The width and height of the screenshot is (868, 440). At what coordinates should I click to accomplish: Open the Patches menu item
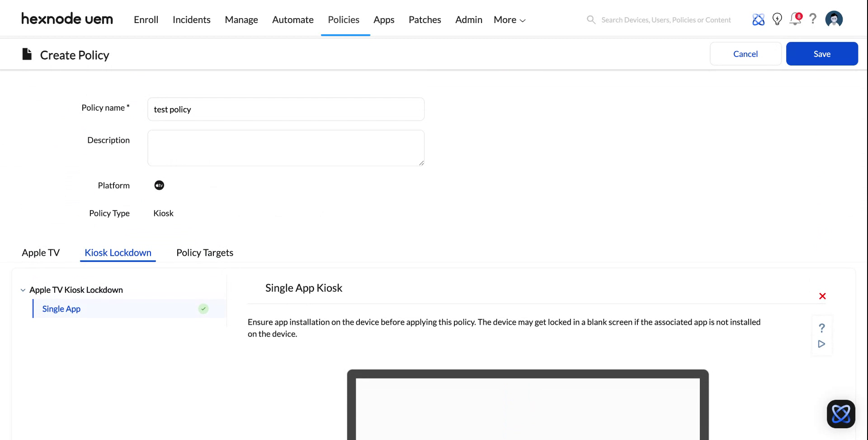coord(425,19)
